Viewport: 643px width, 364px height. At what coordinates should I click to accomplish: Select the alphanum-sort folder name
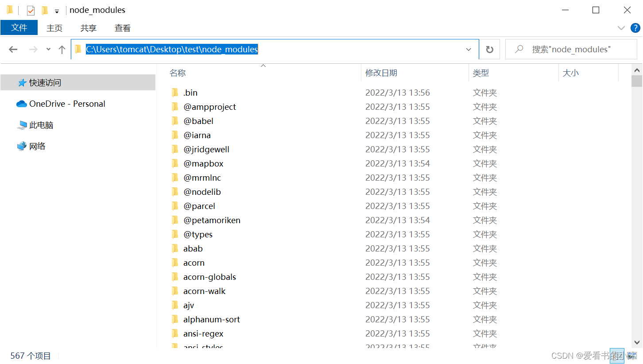(x=212, y=319)
